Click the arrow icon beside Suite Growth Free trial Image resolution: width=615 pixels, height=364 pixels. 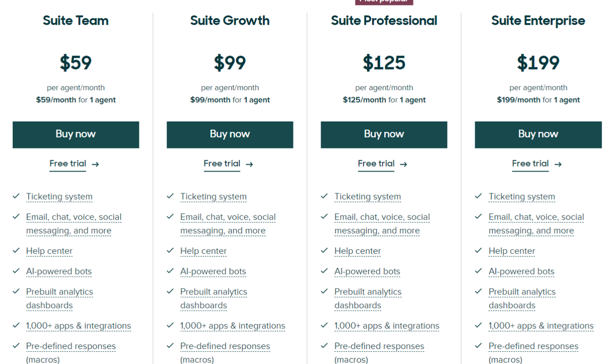point(250,164)
